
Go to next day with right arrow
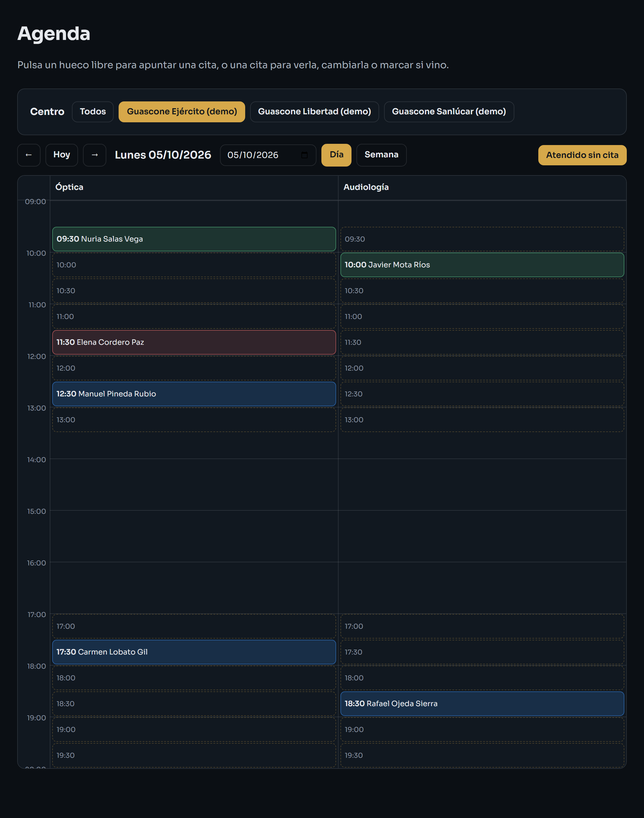tap(95, 155)
